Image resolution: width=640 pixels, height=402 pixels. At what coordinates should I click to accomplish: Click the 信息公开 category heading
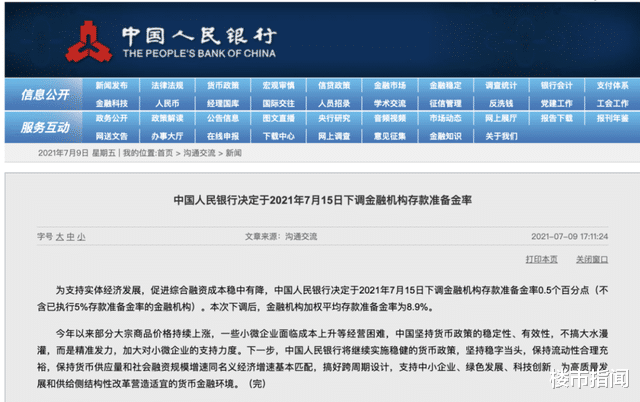[45, 95]
